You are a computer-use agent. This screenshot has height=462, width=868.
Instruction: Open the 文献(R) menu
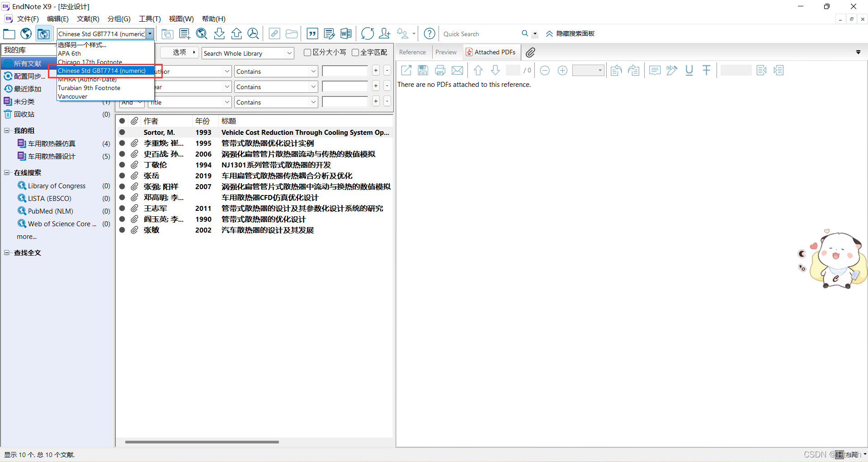(x=88, y=19)
